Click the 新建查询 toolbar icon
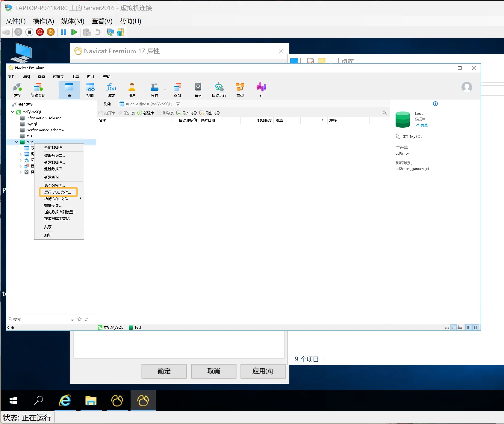The height and width of the screenshot is (424, 504). (x=38, y=90)
